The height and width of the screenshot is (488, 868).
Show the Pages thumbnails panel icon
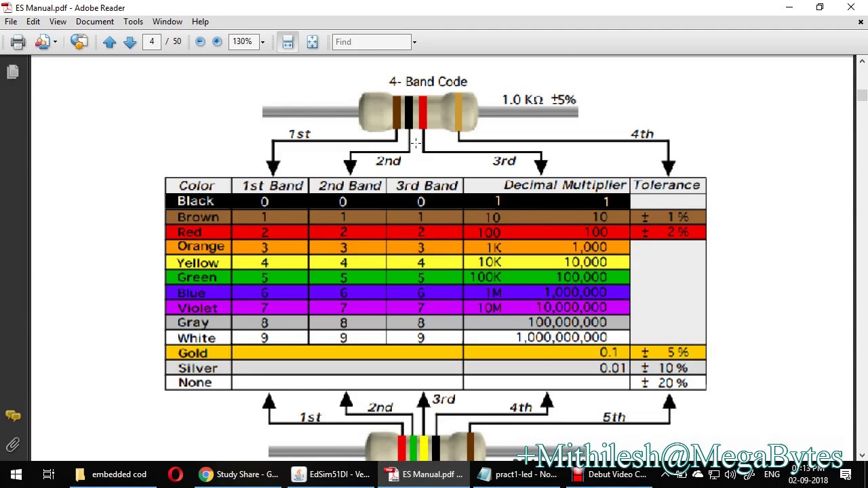click(12, 72)
